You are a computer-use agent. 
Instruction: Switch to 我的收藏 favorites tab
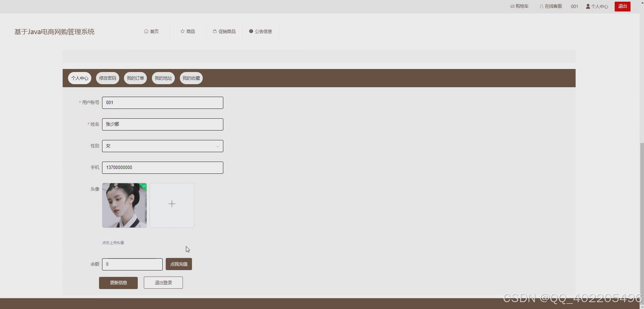[191, 78]
